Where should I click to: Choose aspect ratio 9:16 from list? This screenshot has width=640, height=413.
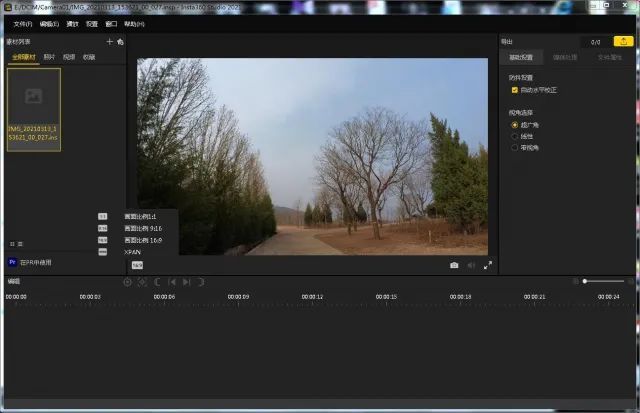click(143, 228)
